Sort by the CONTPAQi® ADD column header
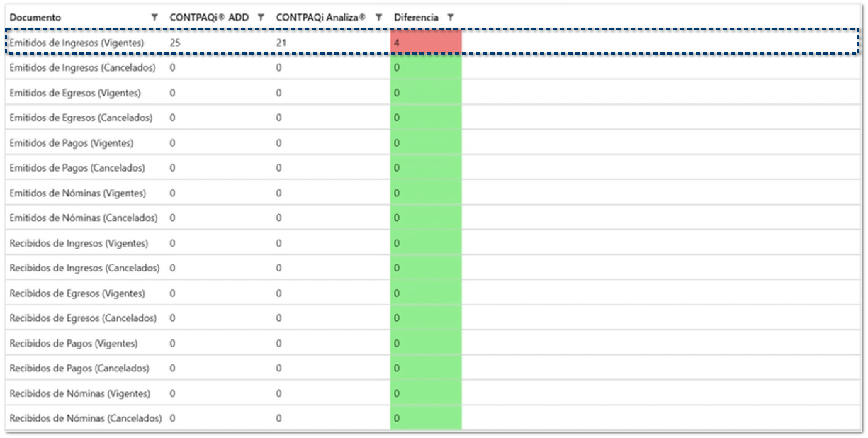 point(209,17)
